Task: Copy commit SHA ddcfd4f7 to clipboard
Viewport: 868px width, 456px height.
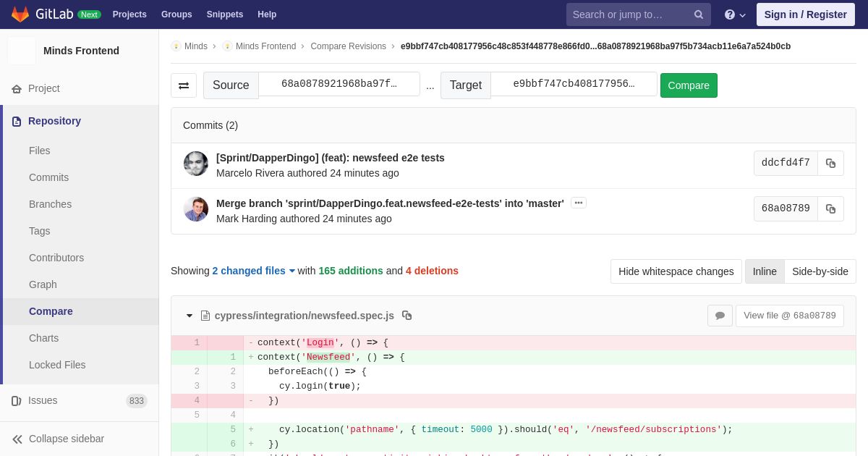Action: (830, 164)
